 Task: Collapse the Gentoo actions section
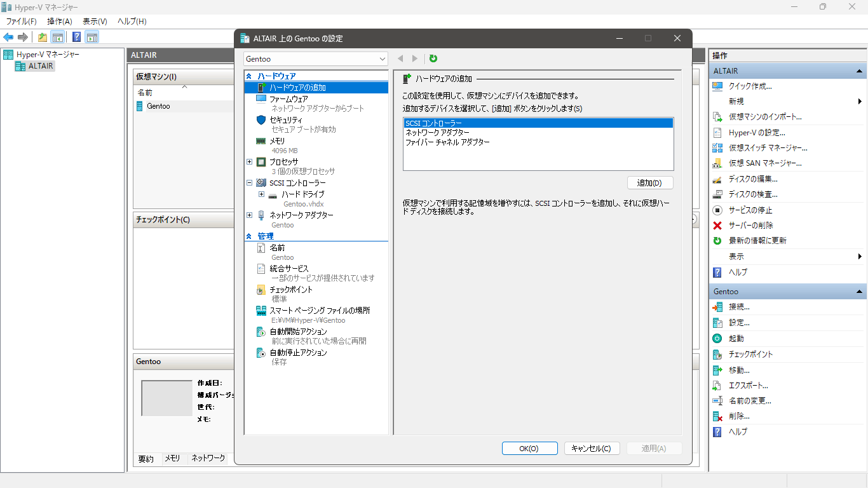(x=859, y=292)
